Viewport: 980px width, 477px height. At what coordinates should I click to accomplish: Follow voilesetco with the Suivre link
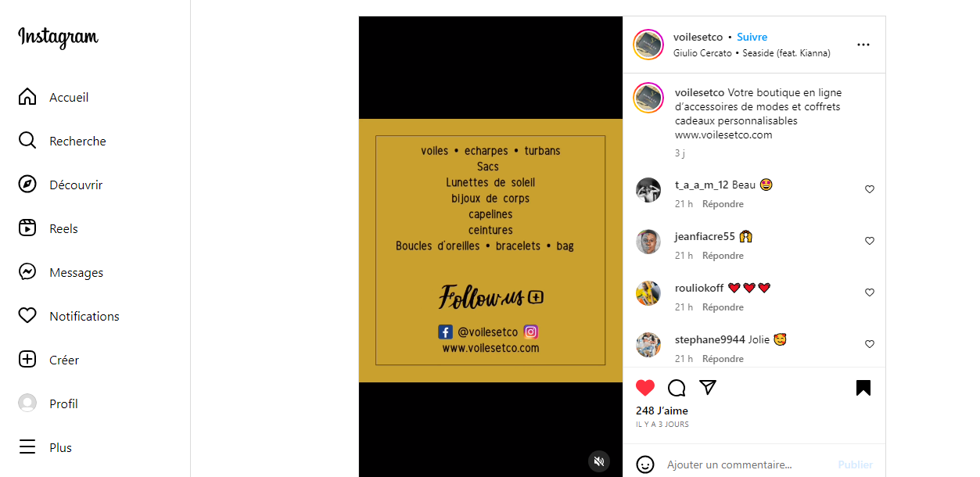[752, 37]
